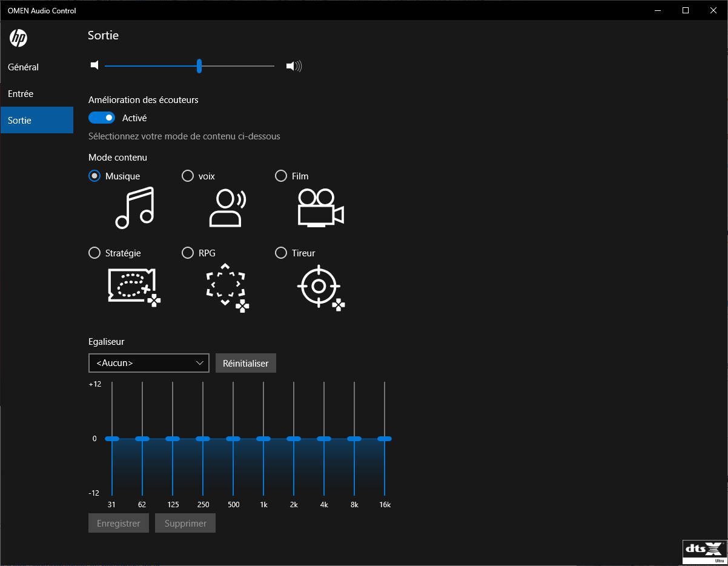This screenshot has width=728, height=566.
Task: Click 'Sélectionnez votre mode de contenu ci-dessous' text
Action: pos(184,136)
